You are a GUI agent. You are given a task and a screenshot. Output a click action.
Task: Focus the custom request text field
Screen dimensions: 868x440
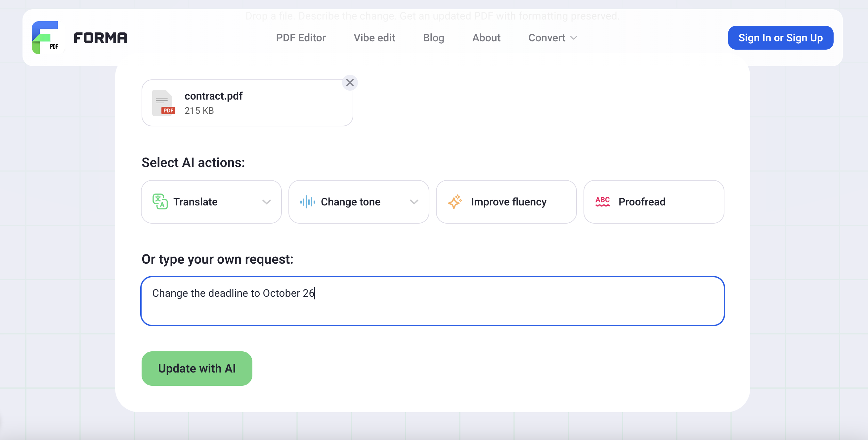432,301
